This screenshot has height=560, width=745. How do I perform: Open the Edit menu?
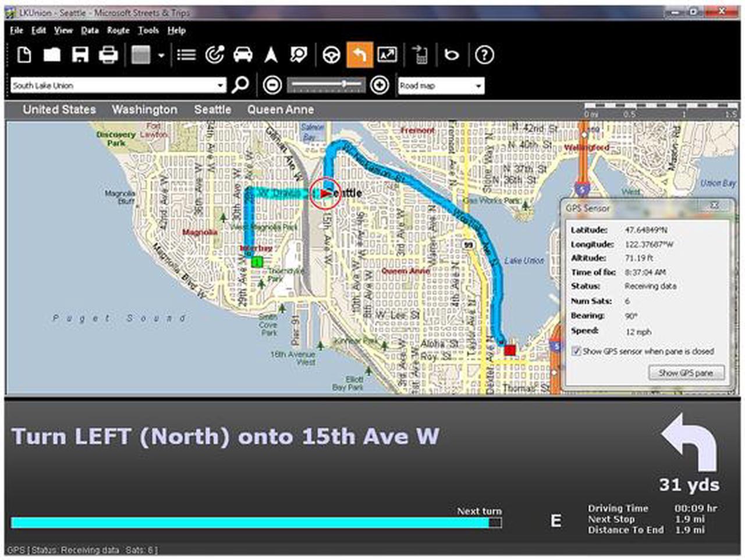coord(39,30)
